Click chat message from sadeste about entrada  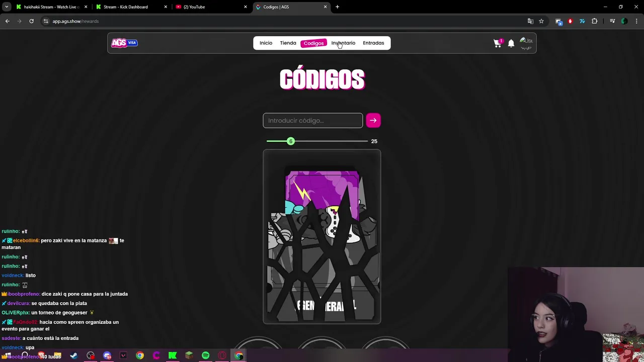(x=40, y=338)
